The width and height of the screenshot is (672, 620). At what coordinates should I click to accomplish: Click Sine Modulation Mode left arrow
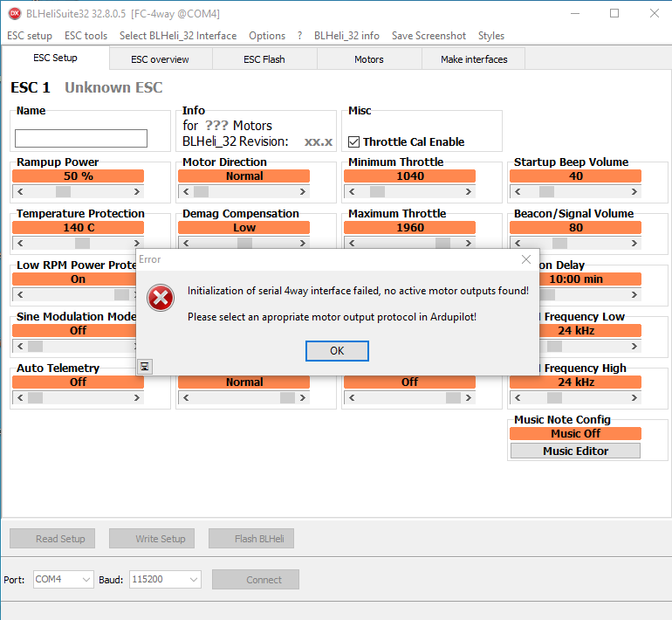[20, 346]
